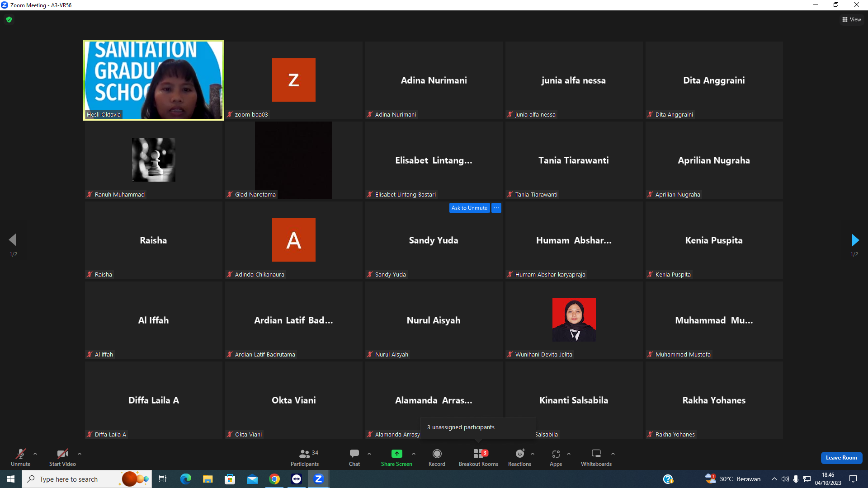Open Zoom Apps
868x488 pixels.
click(556, 457)
